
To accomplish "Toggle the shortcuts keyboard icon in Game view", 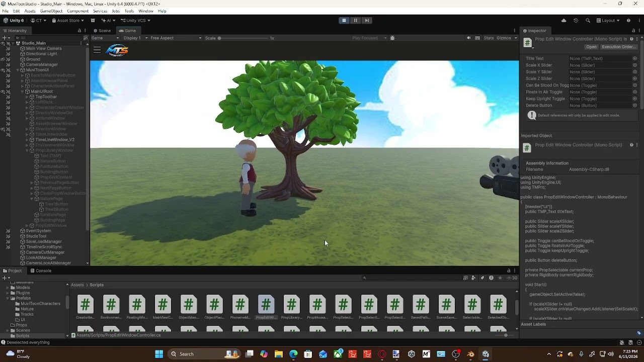I will click(477, 38).
